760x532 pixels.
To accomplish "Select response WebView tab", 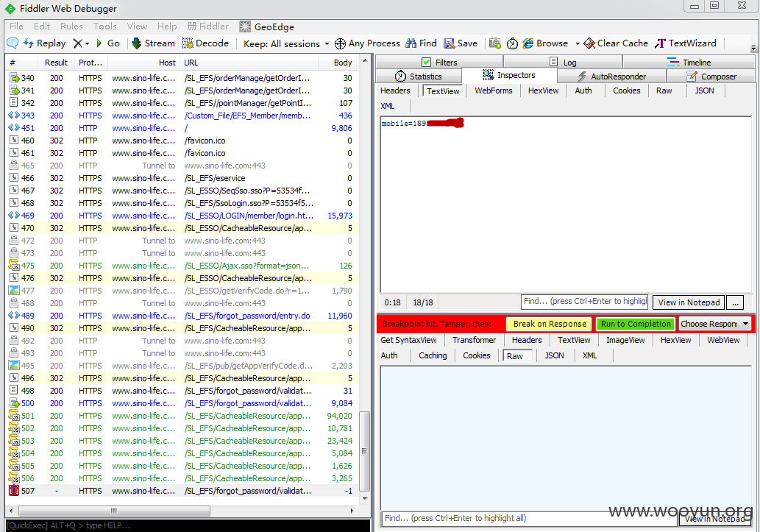I will 723,340.
